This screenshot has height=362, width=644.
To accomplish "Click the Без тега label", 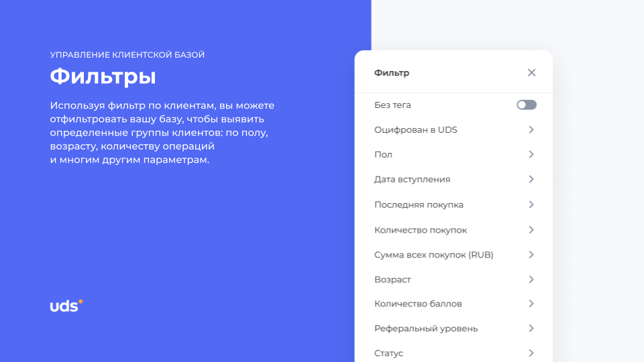I will tap(392, 105).
